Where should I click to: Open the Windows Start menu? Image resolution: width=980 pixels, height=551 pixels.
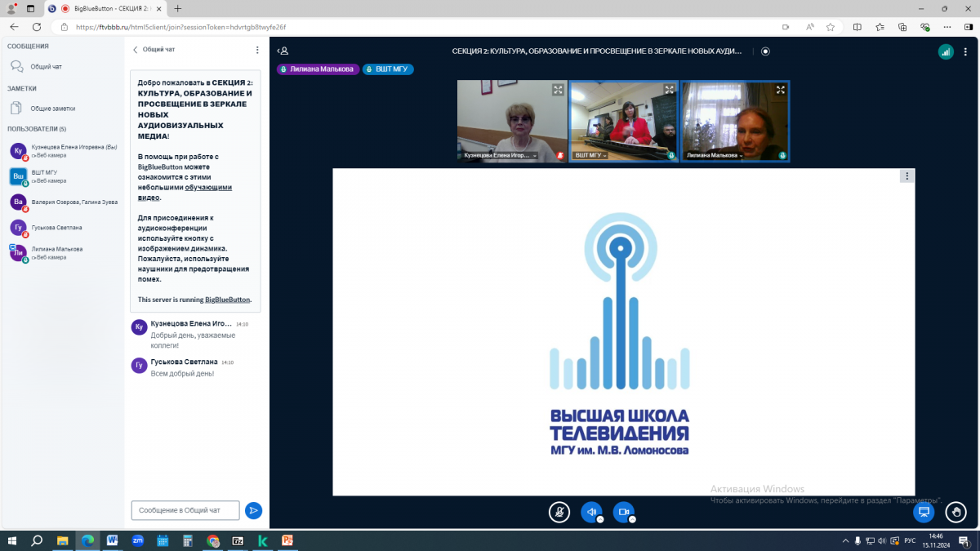point(12,540)
